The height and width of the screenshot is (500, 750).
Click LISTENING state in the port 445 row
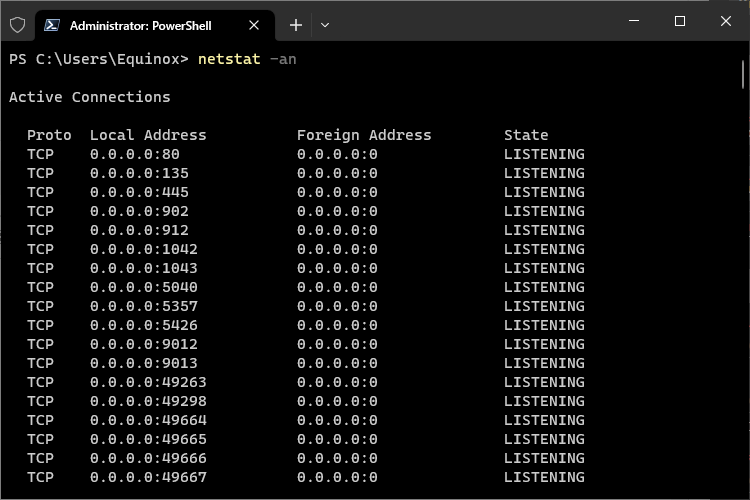tap(544, 192)
